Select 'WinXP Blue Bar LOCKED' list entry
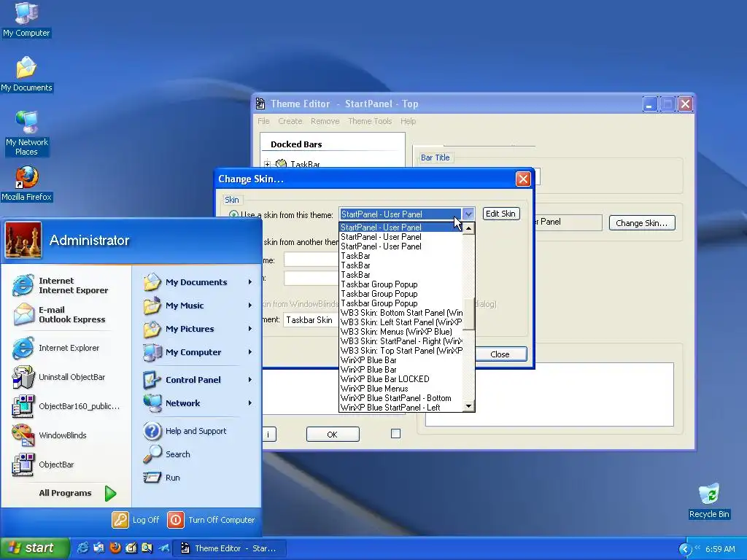The width and height of the screenshot is (747, 560). (400, 379)
